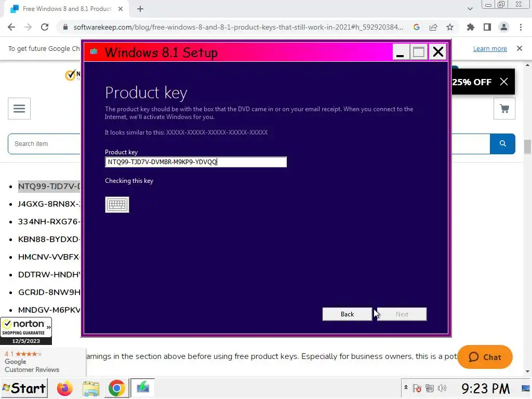532x399 pixels.
Task: Dismiss the Chrome update notification bar
Action: coord(520,48)
